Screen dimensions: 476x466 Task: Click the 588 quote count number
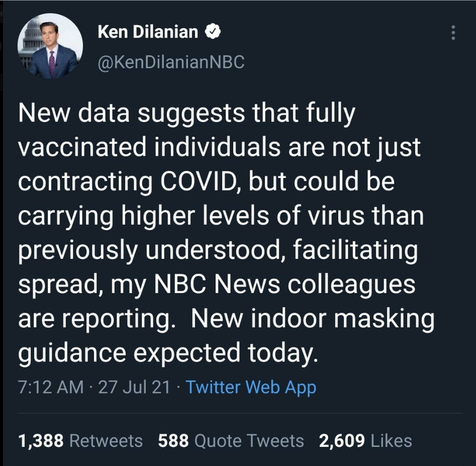[x=172, y=440]
